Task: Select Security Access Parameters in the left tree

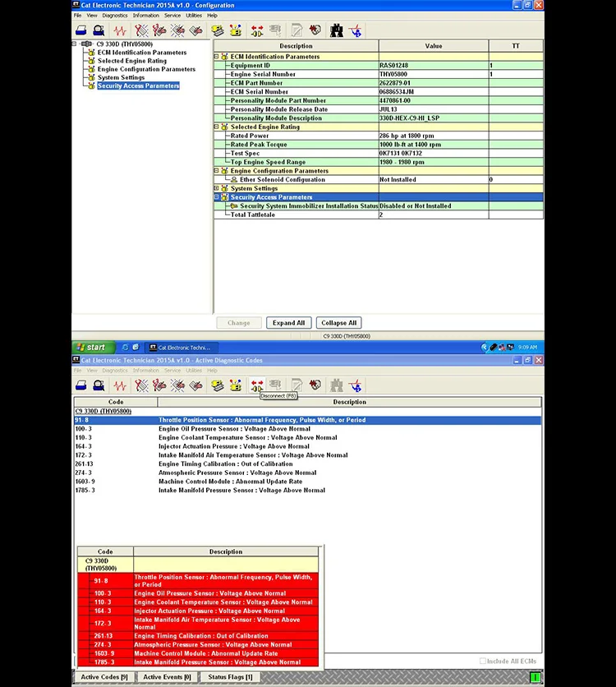Action: [x=138, y=85]
